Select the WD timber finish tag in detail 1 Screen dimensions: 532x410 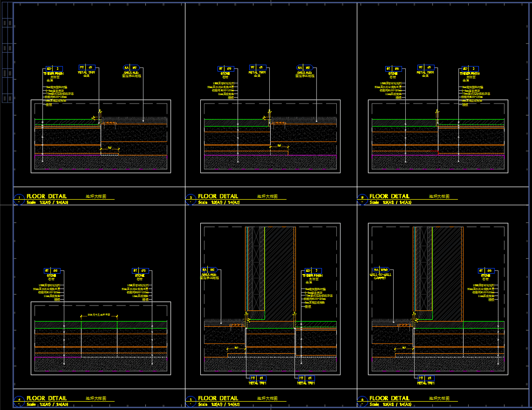pos(53,68)
